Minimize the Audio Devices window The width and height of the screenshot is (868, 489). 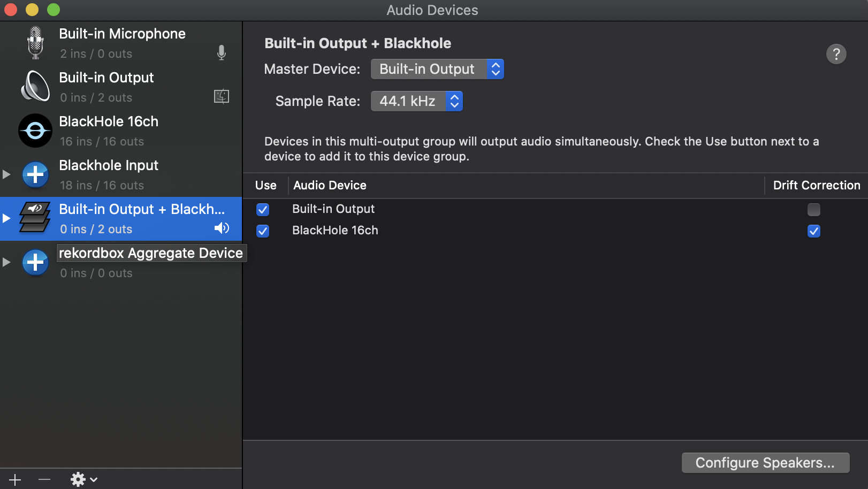click(32, 10)
